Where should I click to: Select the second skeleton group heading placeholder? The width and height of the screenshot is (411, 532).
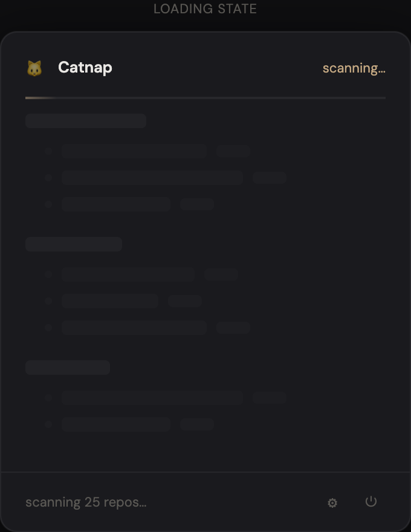74,244
